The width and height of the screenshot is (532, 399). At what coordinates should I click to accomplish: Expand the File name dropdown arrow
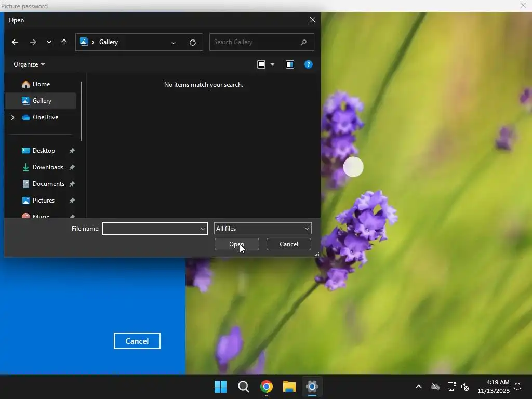(x=203, y=229)
